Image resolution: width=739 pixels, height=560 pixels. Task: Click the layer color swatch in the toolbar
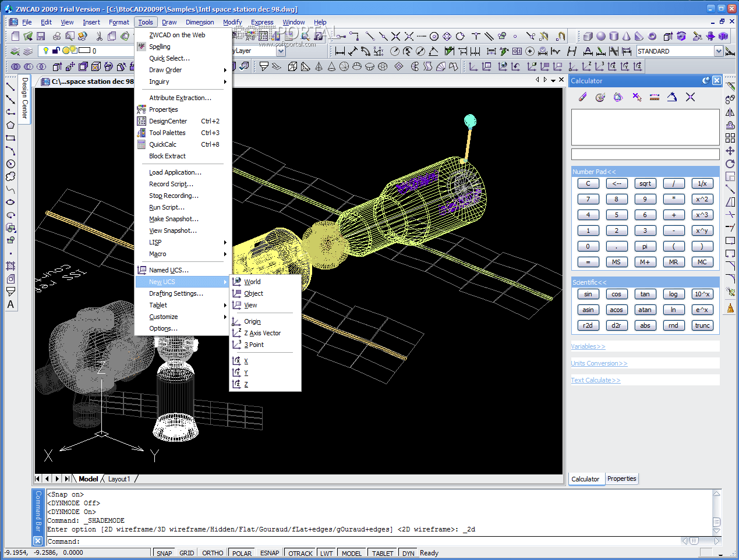[x=84, y=51]
